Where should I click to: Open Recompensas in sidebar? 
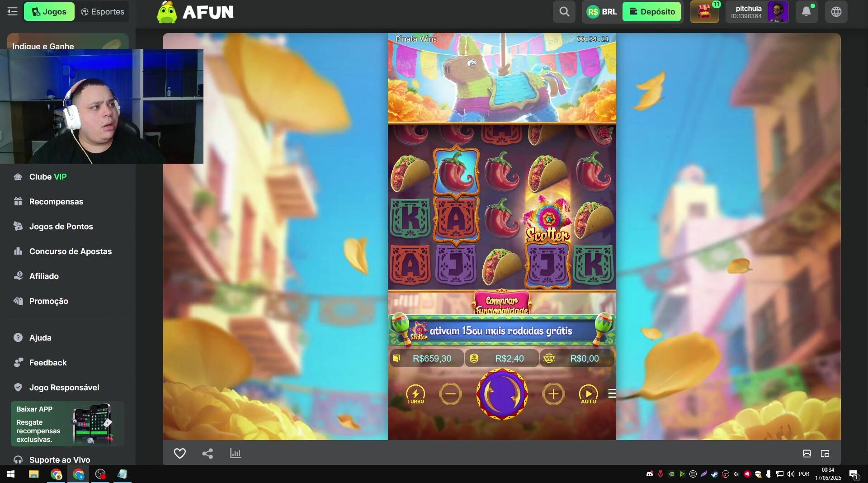[x=56, y=202]
